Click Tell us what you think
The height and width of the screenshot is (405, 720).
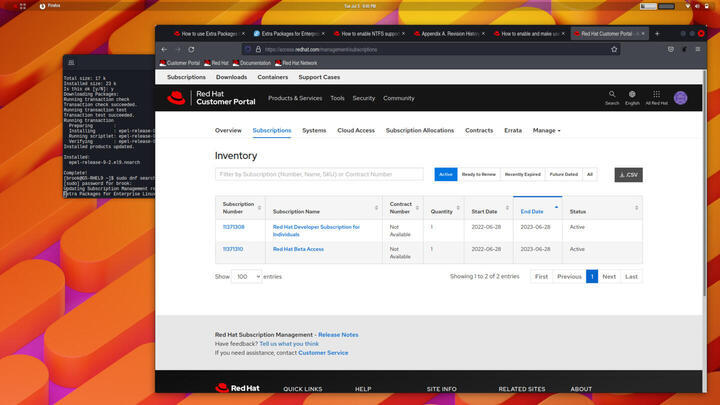289,343
